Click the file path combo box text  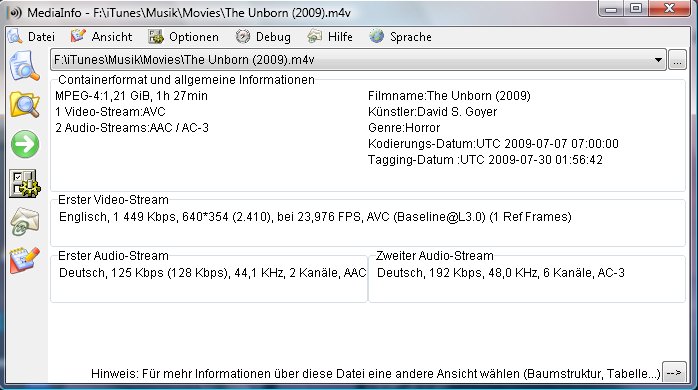click(184, 60)
